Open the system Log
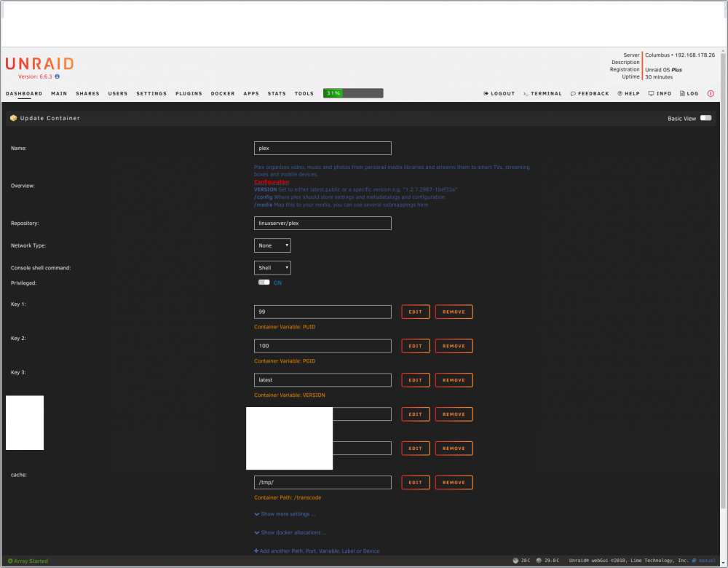The height and width of the screenshot is (568, 728). tap(689, 93)
